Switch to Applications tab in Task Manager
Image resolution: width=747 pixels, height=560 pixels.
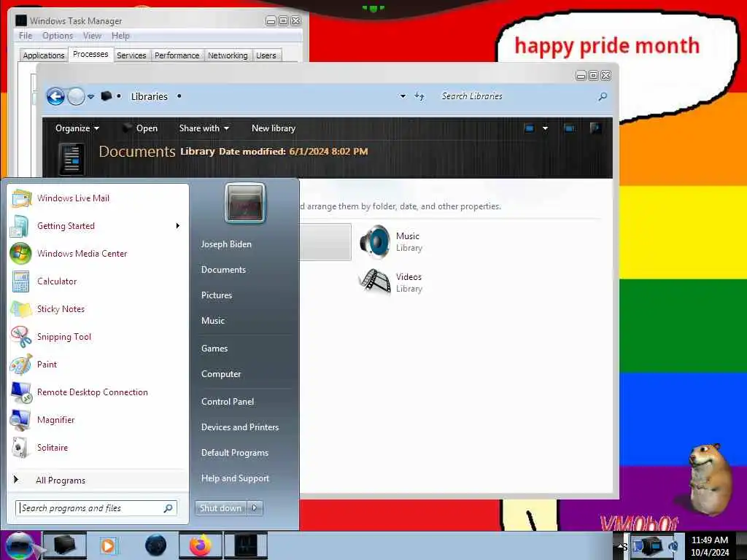click(43, 55)
